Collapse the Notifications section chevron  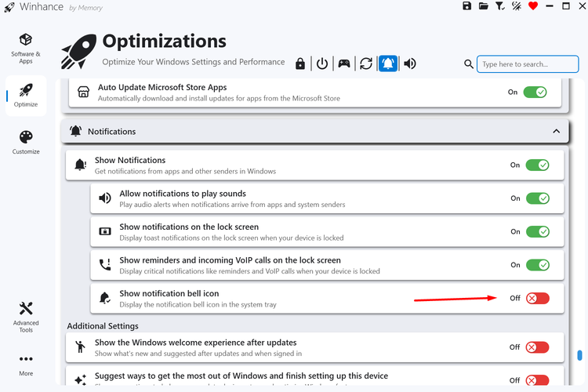point(556,132)
